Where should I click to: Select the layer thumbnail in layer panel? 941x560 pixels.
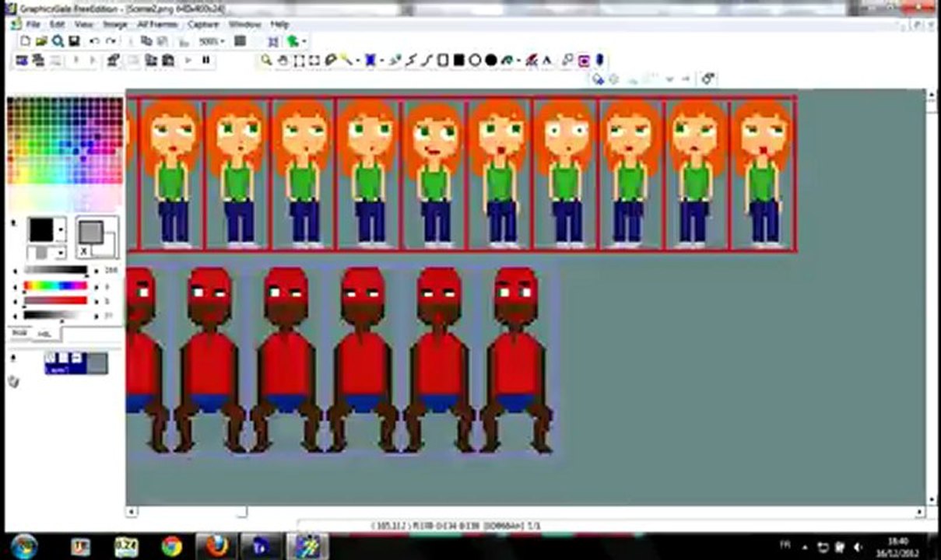97,363
